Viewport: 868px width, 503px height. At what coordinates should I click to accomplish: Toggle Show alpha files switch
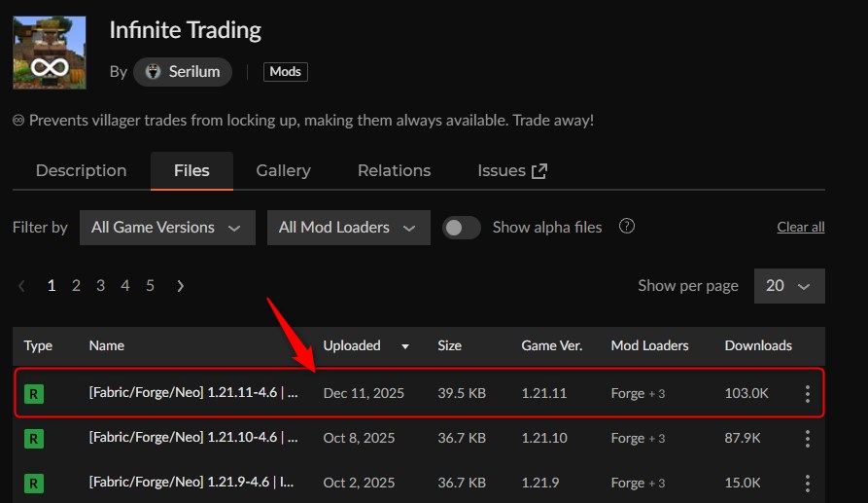pyautogui.click(x=462, y=227)
